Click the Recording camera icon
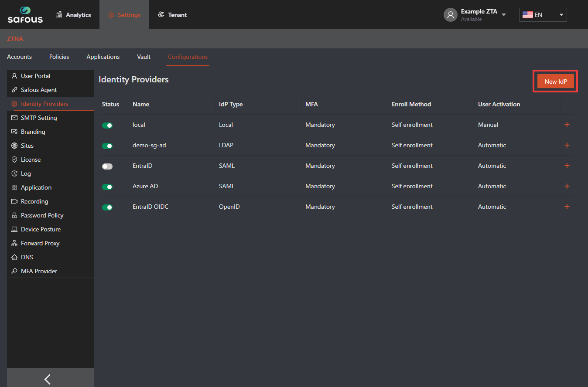Screen dimensions: 588x387 coord(14,201)
